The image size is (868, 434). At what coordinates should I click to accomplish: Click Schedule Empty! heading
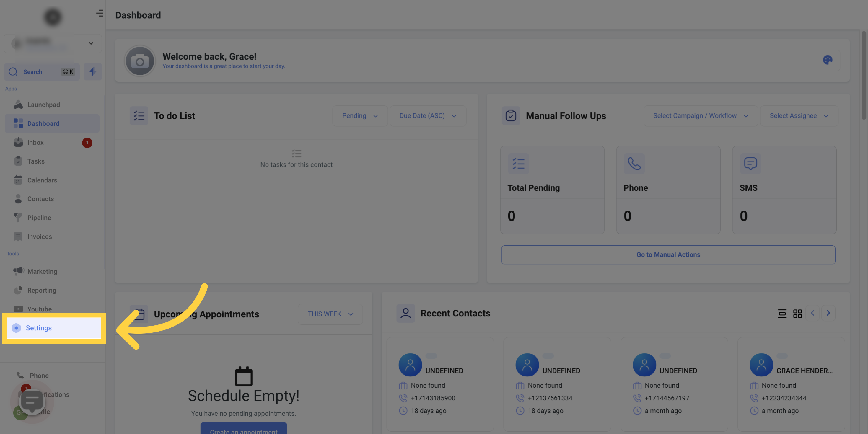(244, 396)
